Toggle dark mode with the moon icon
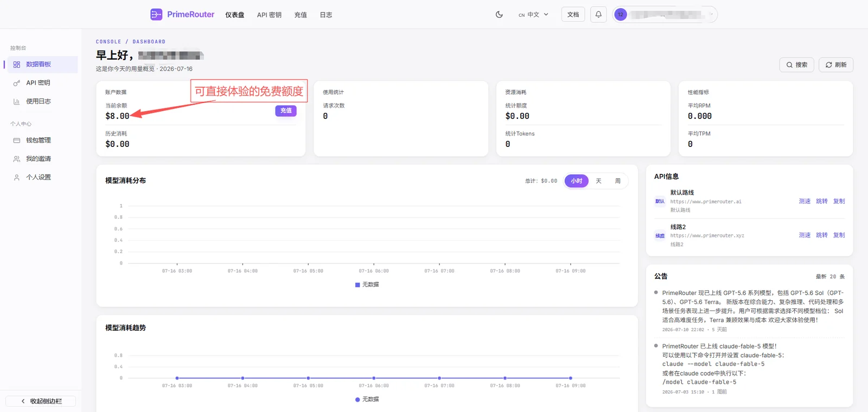This screenshot has width=868, height=412. pyautogui.click(x=499, y=15)
